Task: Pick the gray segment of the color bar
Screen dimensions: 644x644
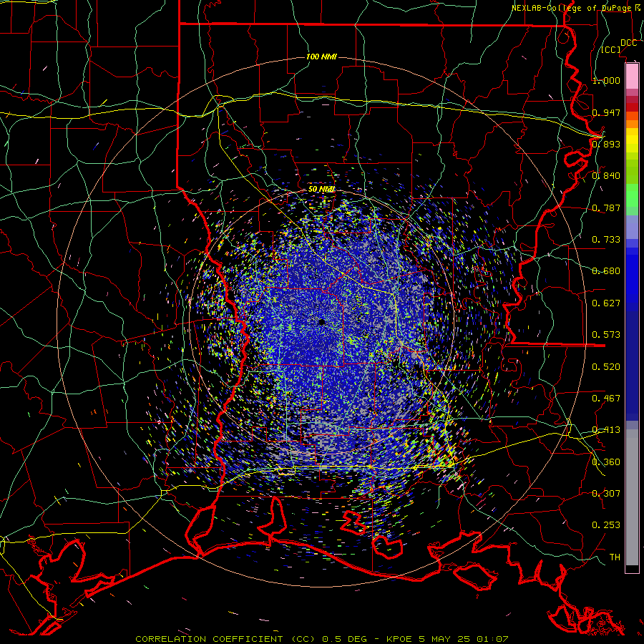Action: tap(632, 497)
